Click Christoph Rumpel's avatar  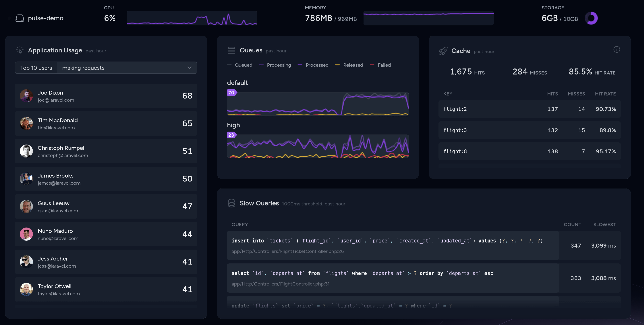tap(26, 151)
